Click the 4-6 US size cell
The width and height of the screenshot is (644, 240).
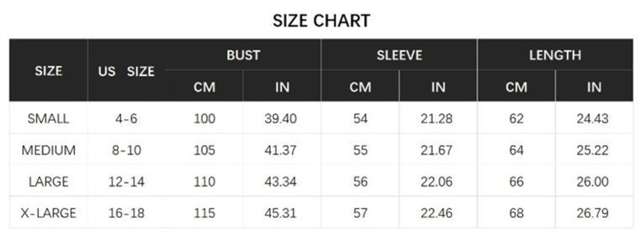tap(126, 119)
